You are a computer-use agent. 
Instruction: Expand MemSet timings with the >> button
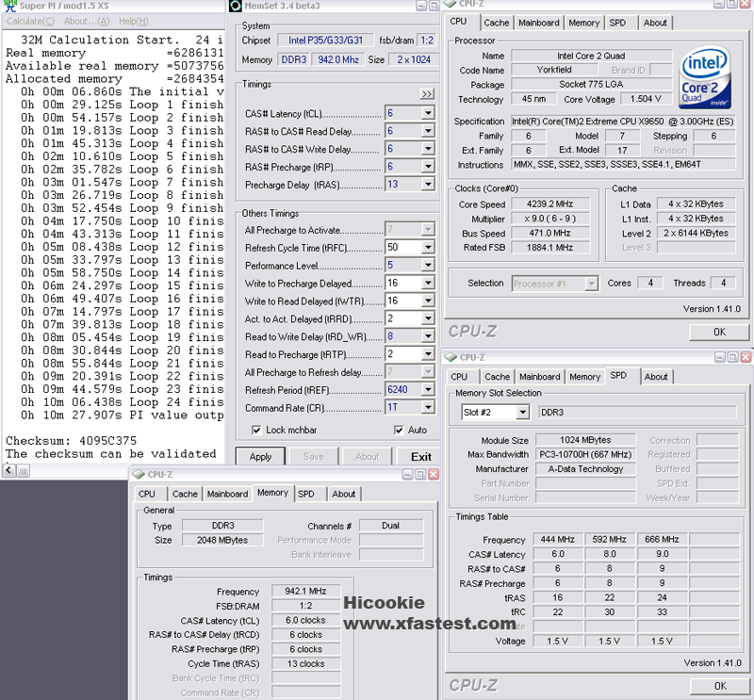[x=427, y=94]
